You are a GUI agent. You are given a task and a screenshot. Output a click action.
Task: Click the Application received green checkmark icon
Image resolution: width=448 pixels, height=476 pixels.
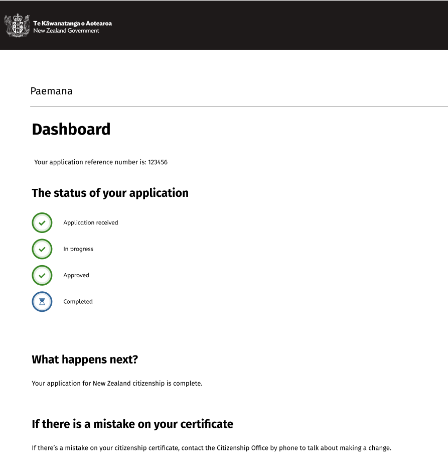pos(42,223)
